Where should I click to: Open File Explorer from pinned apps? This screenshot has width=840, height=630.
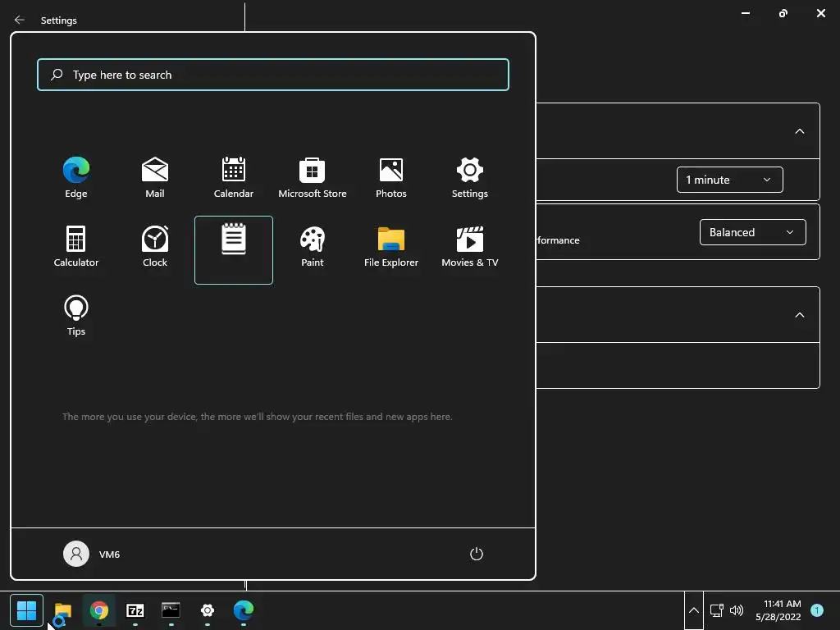point(391,246)
